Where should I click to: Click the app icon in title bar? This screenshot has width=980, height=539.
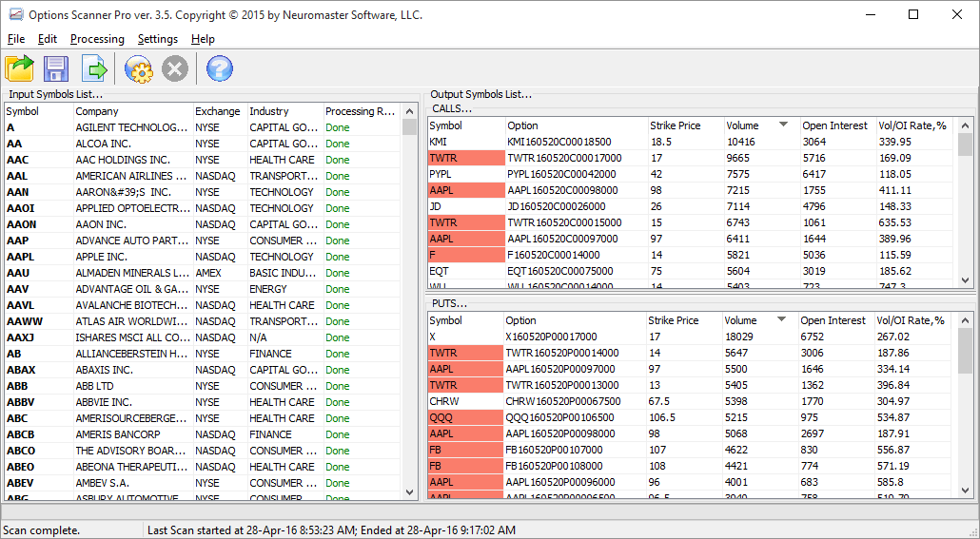point(15,14)
